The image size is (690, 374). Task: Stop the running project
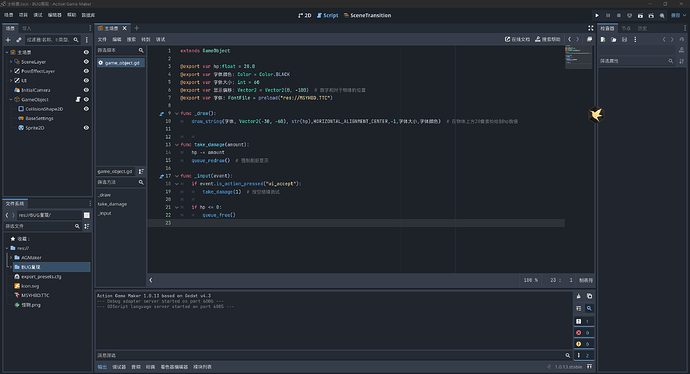tap(619, 15)
